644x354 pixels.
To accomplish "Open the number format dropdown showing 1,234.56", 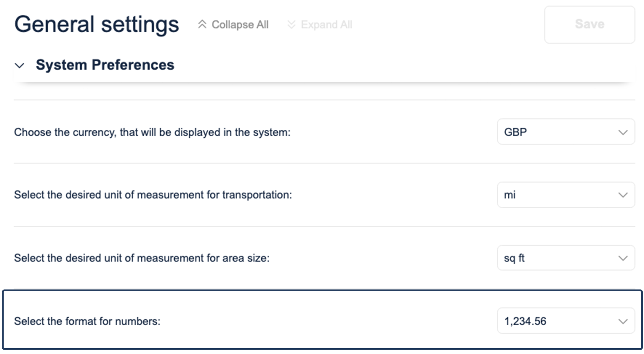I will point(561,321).
